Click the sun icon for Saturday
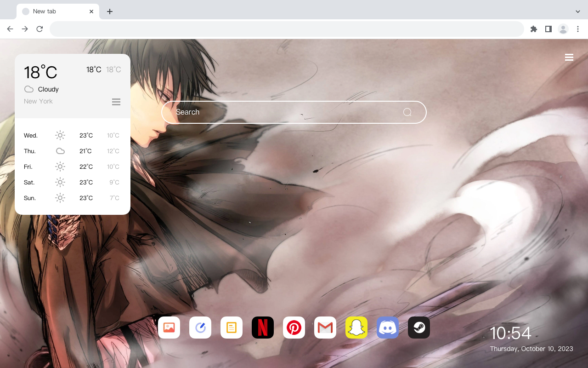The width and height of the screenshot is (588, 368). 60,182
